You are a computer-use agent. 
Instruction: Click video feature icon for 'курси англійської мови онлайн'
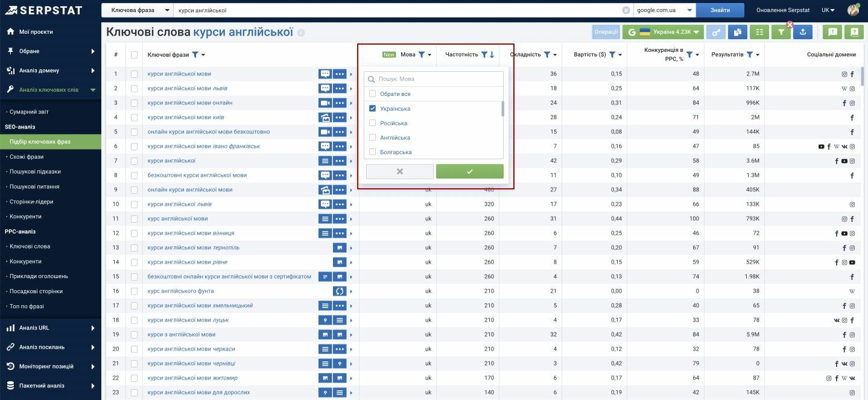pyautogui.click(x=325, y=103)
